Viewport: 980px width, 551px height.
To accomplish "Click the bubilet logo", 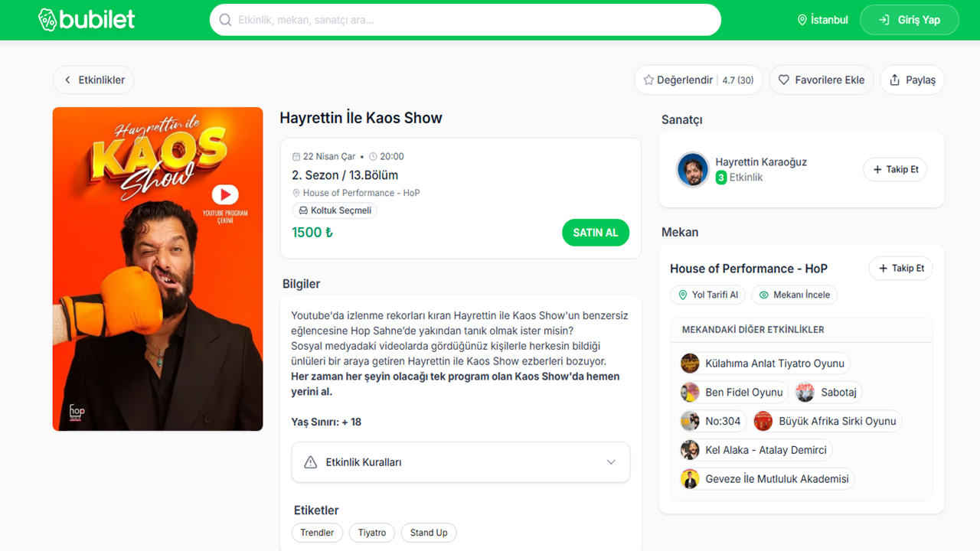I will (87, 20).
